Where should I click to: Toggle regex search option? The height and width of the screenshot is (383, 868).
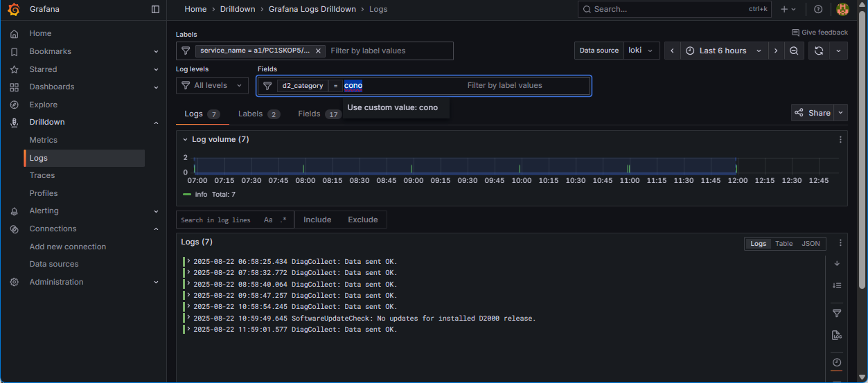click(x=283, y=220)
